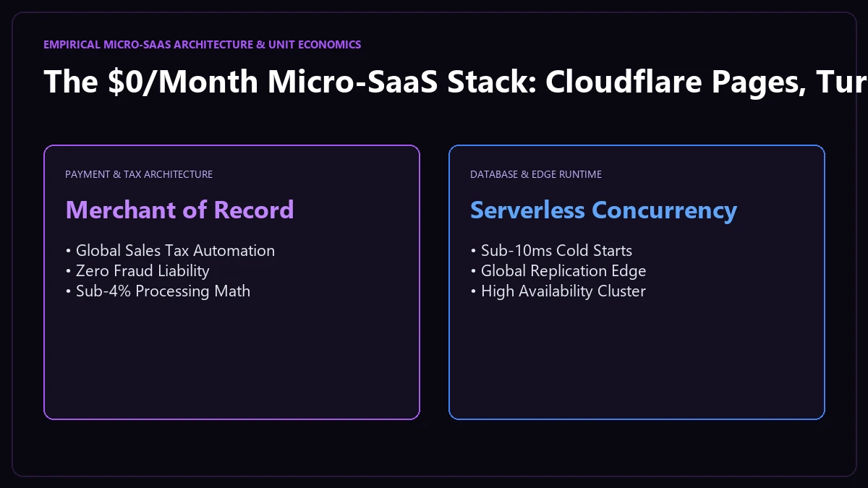Click the 'Global Replication Edge' bullet

558,271
